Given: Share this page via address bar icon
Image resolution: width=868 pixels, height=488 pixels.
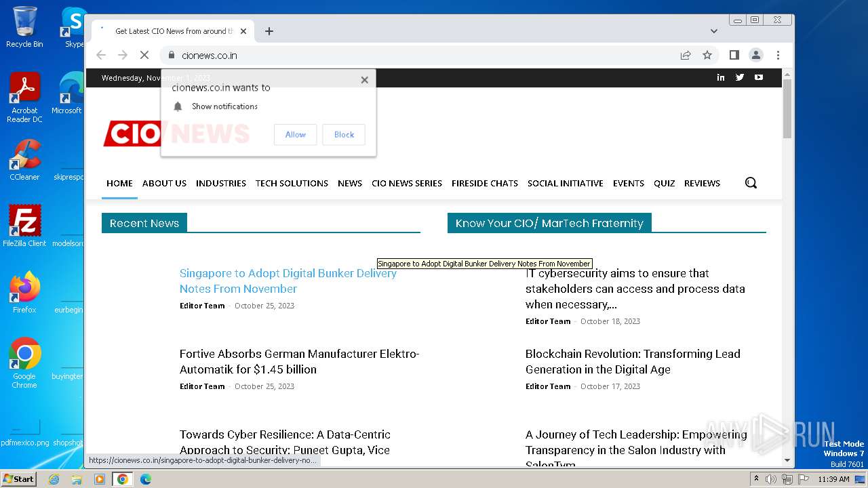Looking at the screenshot, I should [x=686, y=56].
